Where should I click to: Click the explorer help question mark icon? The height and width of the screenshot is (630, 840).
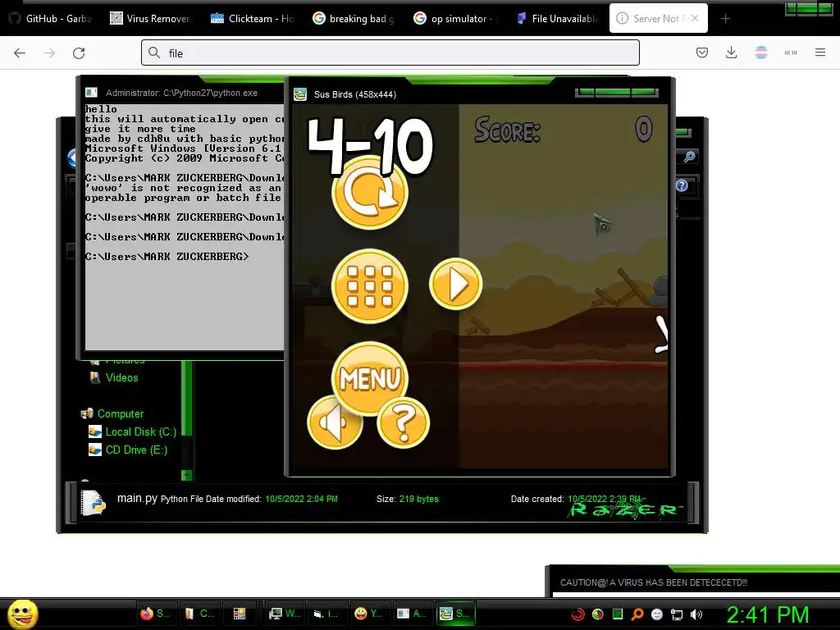(x=682, y=185)
